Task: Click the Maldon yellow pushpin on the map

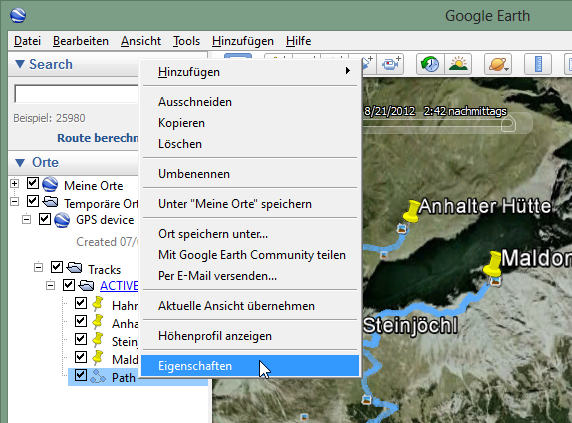Action: coord(492,263)
